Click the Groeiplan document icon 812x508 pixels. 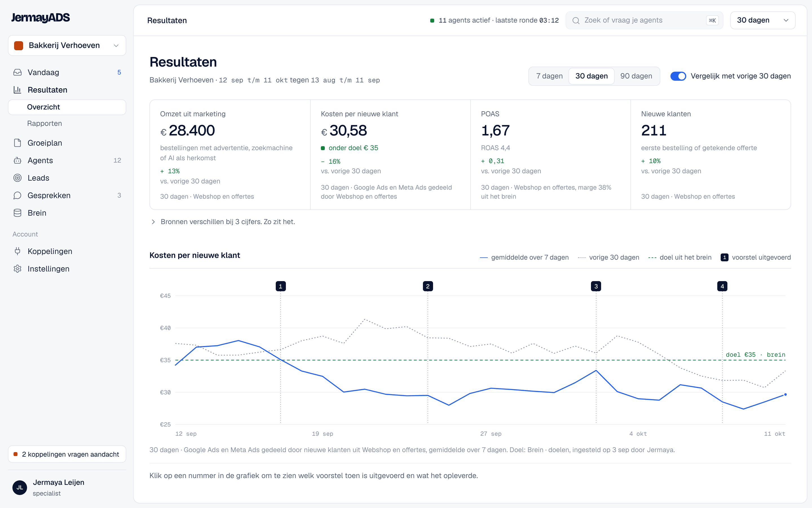pos(17,143)
